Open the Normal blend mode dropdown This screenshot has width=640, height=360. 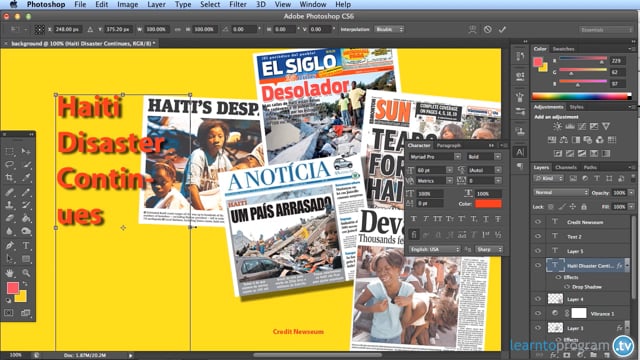pos(561,192)
